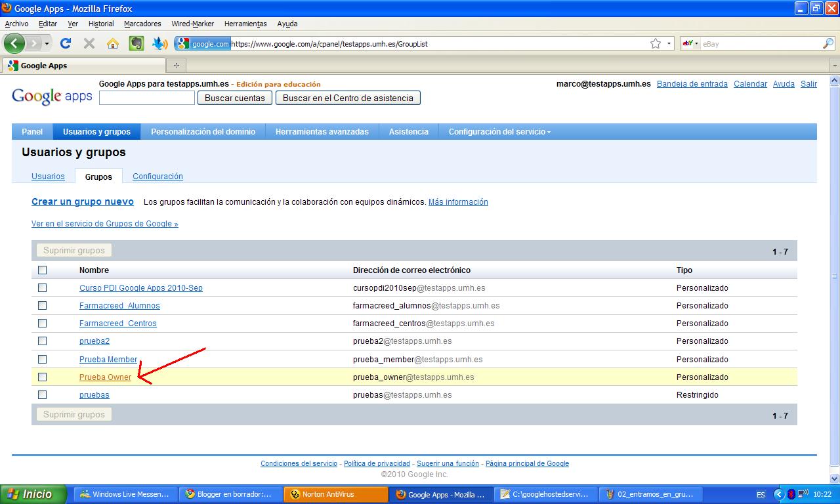The image size is (840, 504).
Task: Click the google.com site identity badge
Action: point(203,44)
